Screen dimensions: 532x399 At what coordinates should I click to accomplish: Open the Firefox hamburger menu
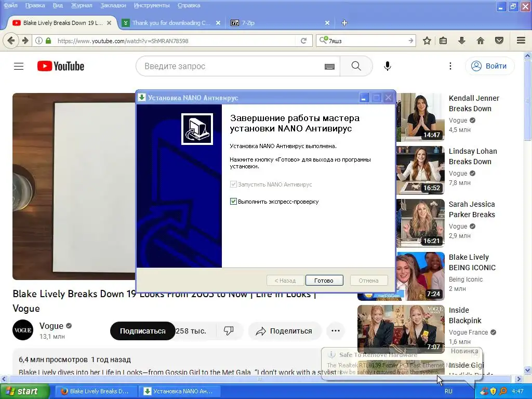click(x=521, y=41)
